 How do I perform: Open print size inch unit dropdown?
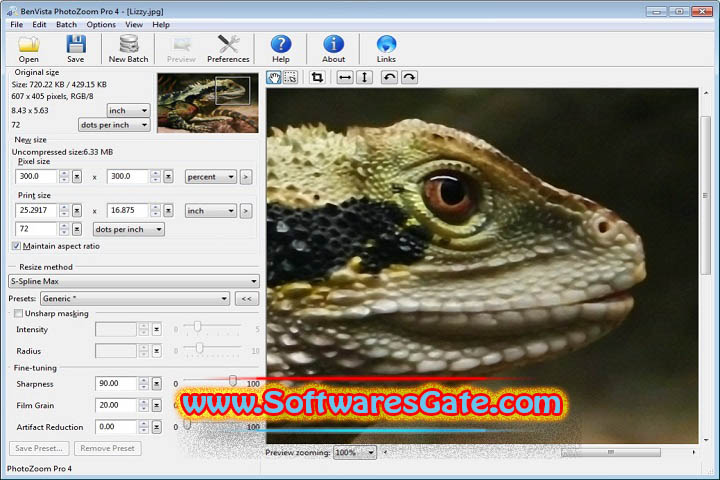(211, 211)
